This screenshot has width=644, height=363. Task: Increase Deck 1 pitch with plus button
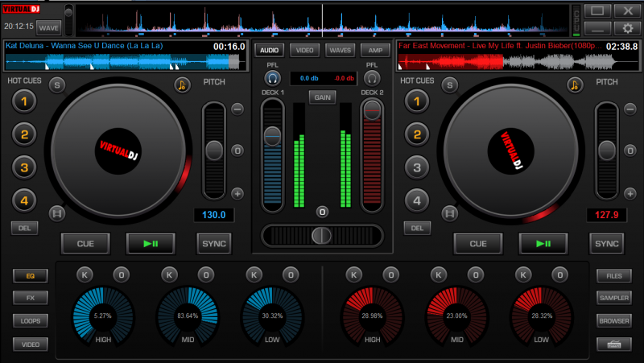point(237,193)
